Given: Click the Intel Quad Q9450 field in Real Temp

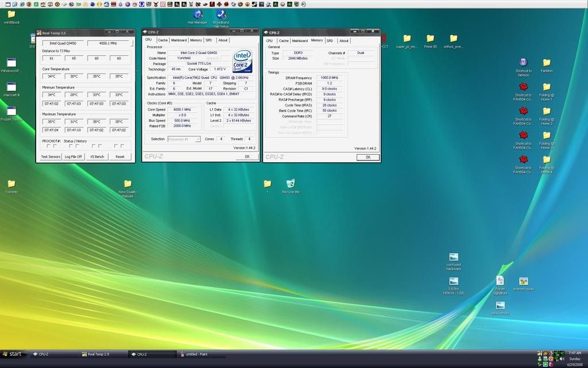Looking at the screenshot, I should point(63,43).
